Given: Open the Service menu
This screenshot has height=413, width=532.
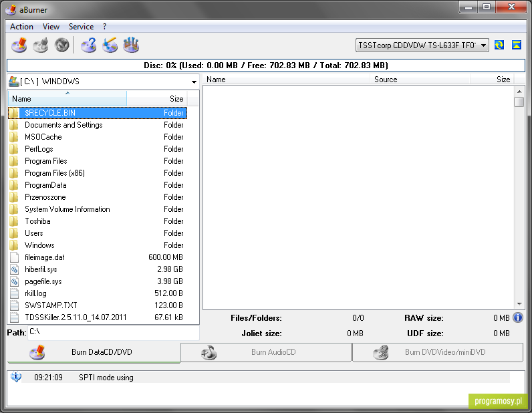Looking at the screenshot, I should click(81, 27).
